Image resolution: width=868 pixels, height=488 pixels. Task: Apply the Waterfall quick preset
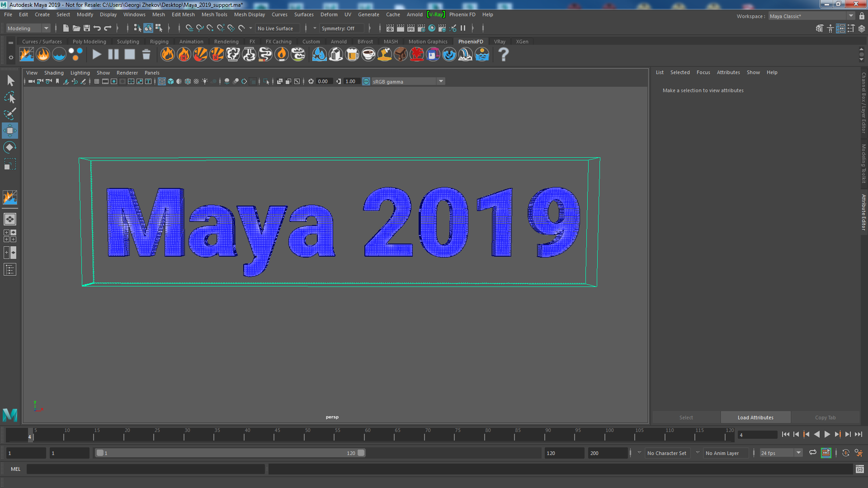[466, 55]
